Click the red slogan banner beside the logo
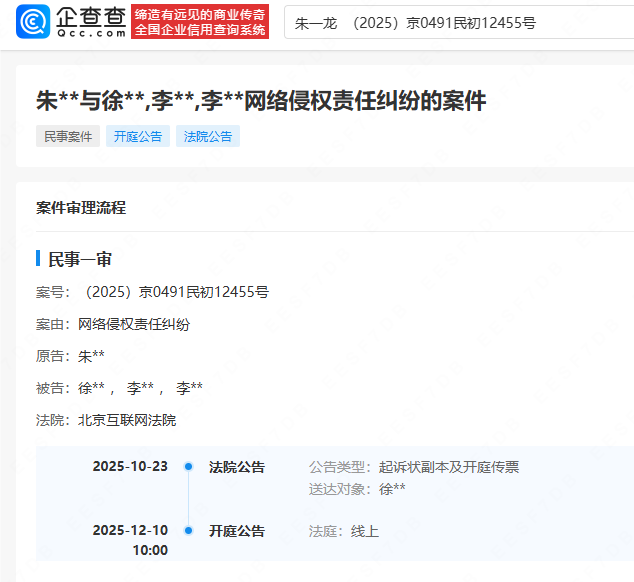This screenshot has width=634, height=582. point(201,21)
